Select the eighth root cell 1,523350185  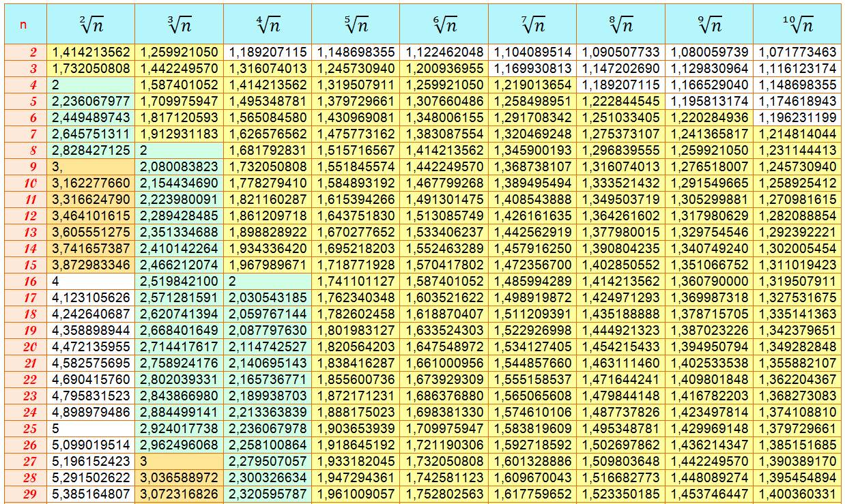pos(620,494)
